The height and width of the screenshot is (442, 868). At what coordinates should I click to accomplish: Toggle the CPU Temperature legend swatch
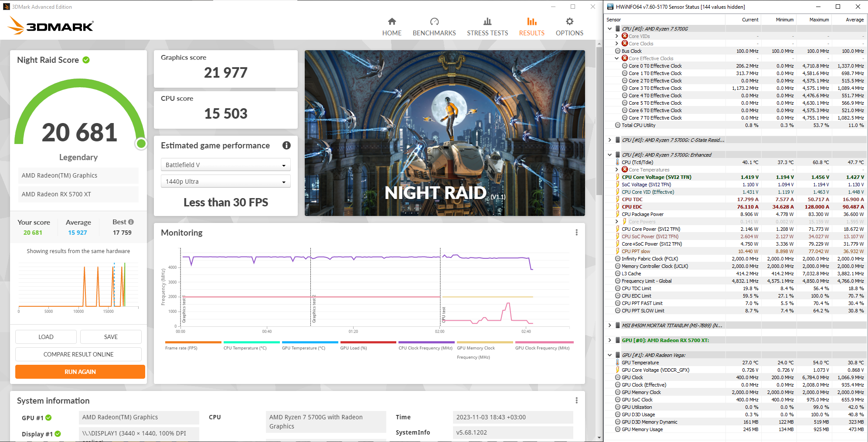252,342
